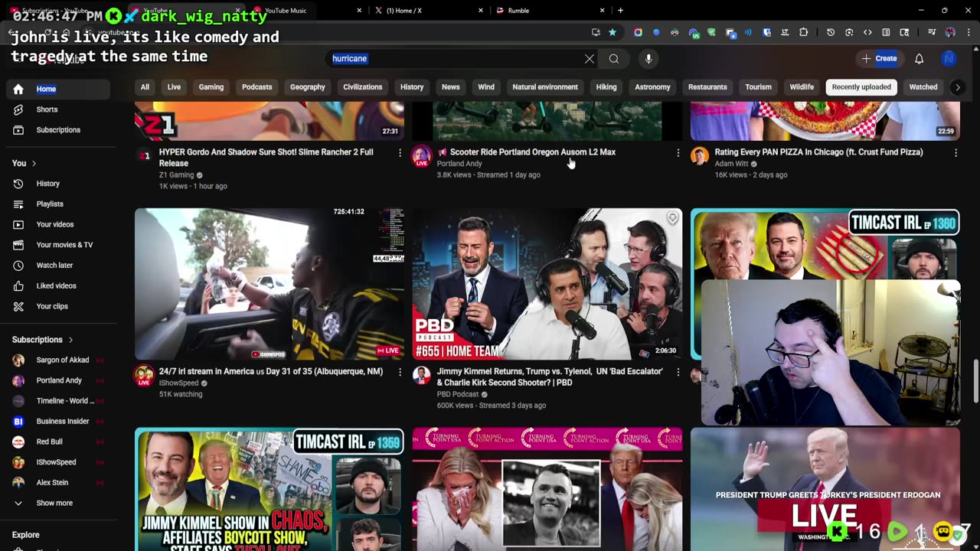Open Your clips in the sidebar
Viewport: 980px width, 551px height.
(58, 306)
